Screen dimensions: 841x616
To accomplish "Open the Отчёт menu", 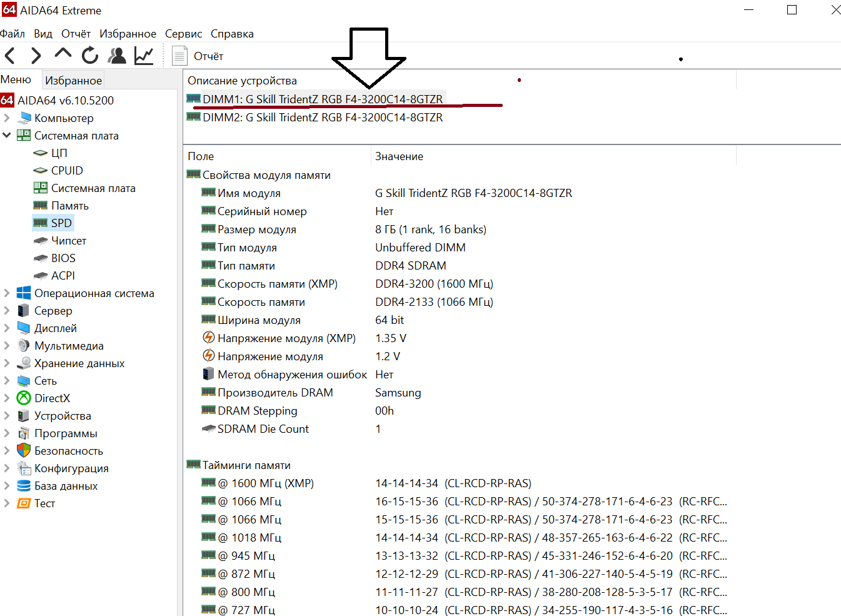I will 76,34.
